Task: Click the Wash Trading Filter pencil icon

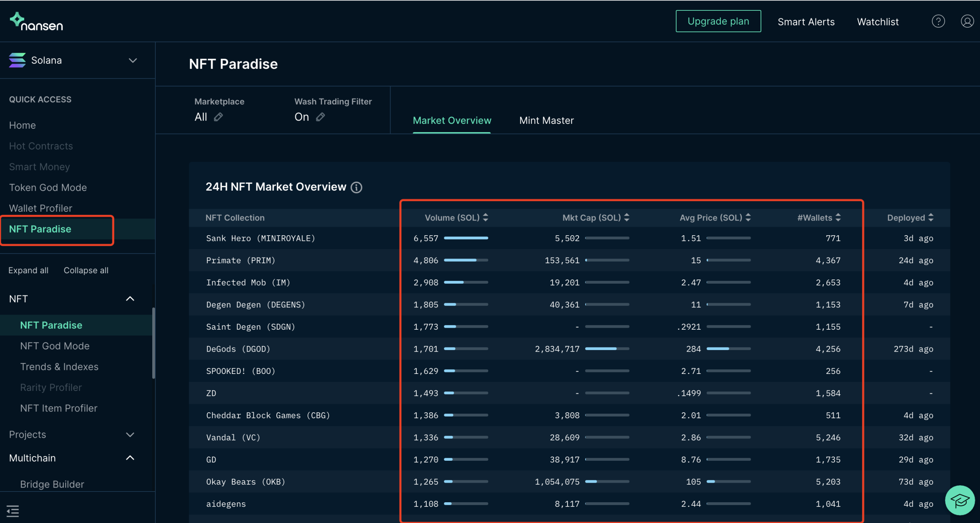Action: (x=320, y=117)
